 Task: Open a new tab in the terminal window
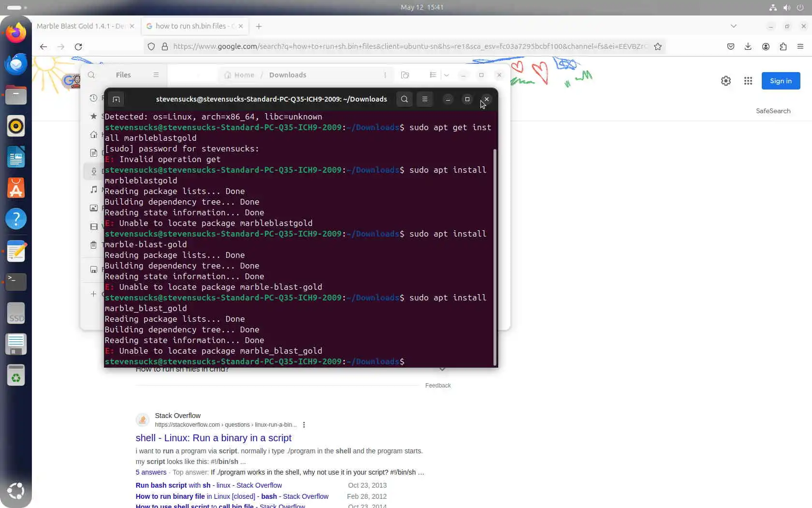pos(116,99)
